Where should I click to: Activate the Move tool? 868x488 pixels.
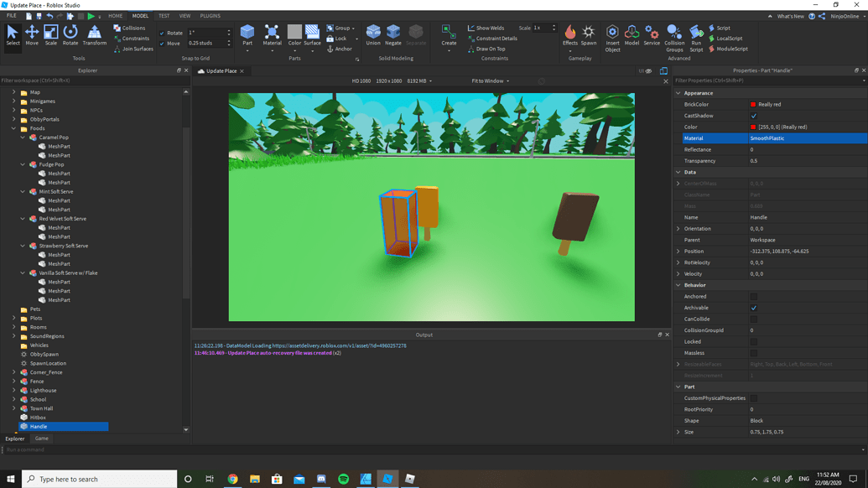click(32, 35)
